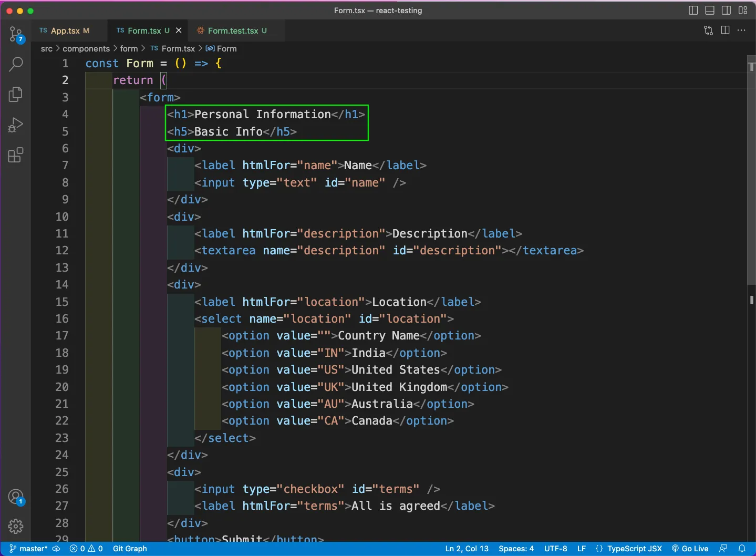Open the Extensions view

16,155
